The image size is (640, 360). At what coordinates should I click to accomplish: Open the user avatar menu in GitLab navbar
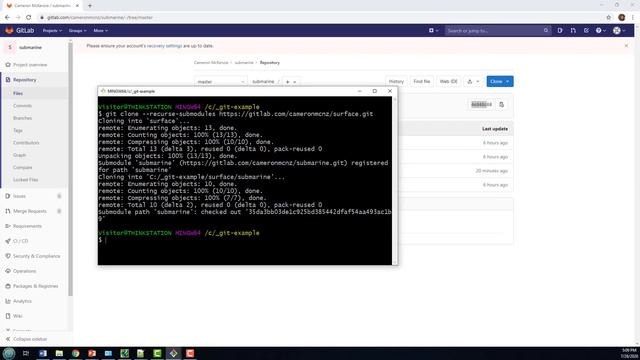coord(619,30)
